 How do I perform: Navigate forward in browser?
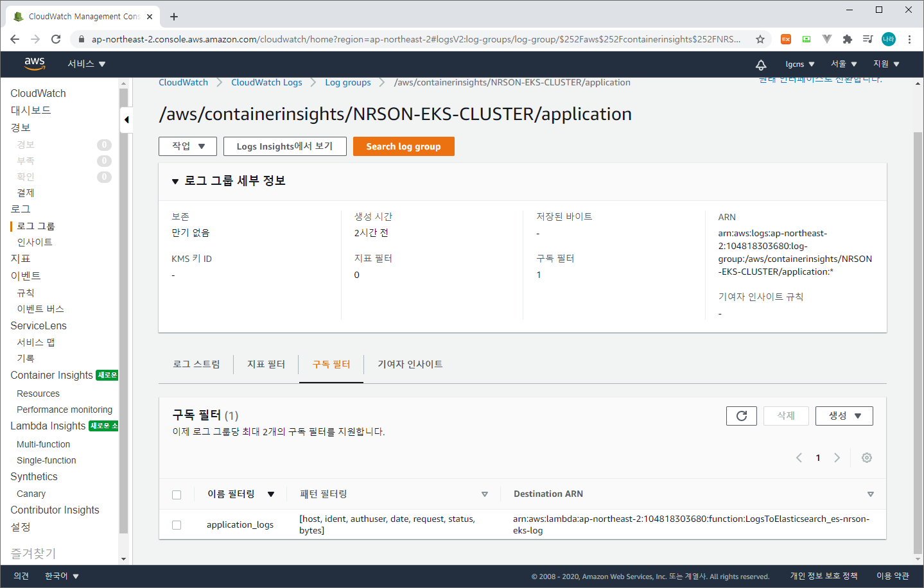coord(35,39)
